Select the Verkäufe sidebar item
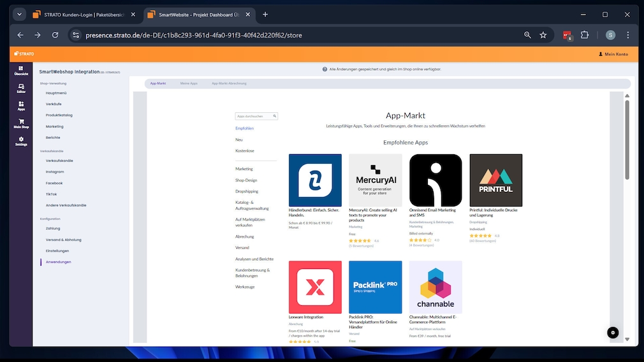The height and width of the screenshot is (362, 644). click(54, 105)
